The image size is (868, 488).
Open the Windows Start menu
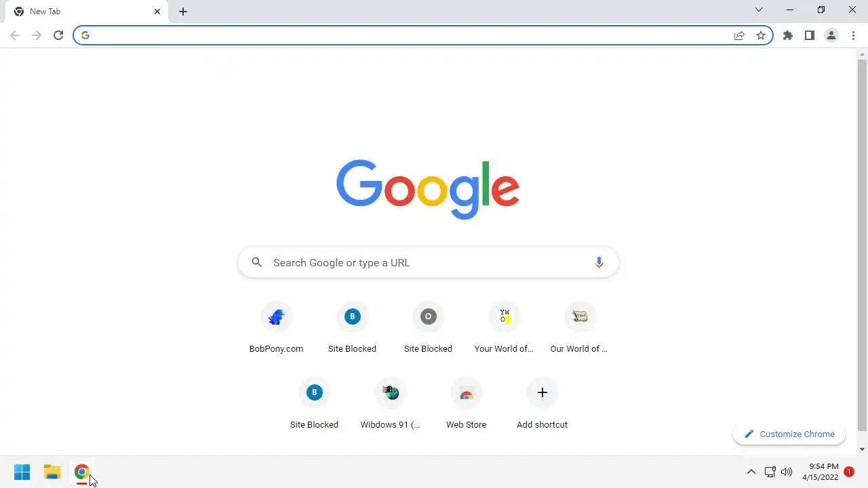pos(22,472)
